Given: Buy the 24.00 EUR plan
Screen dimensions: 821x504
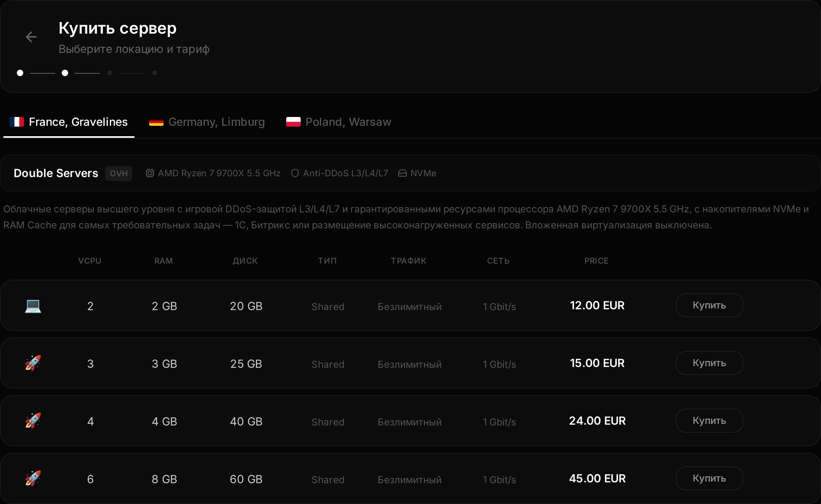Looking at the screenshot, I should tap(709, 421).
